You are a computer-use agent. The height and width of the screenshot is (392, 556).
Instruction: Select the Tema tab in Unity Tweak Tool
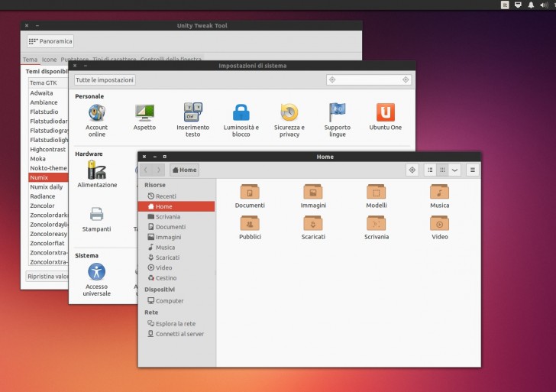tap(30, 60)
